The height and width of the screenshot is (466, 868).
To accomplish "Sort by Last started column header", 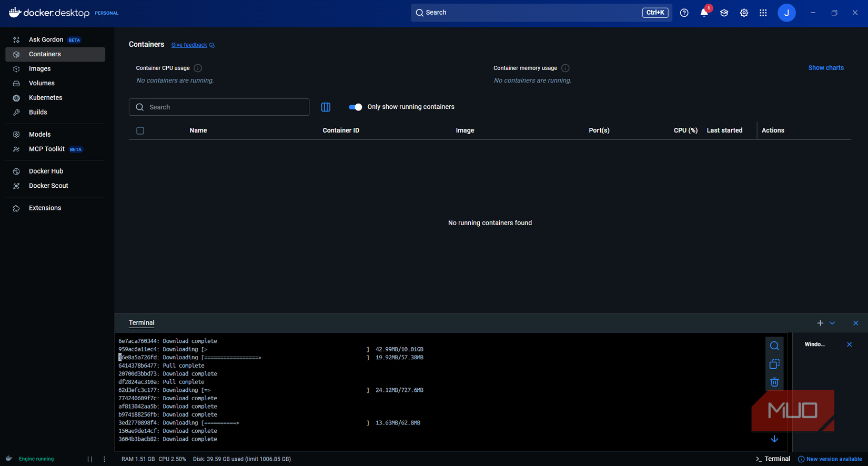I will pyautogui.click(x=724, y=130).
